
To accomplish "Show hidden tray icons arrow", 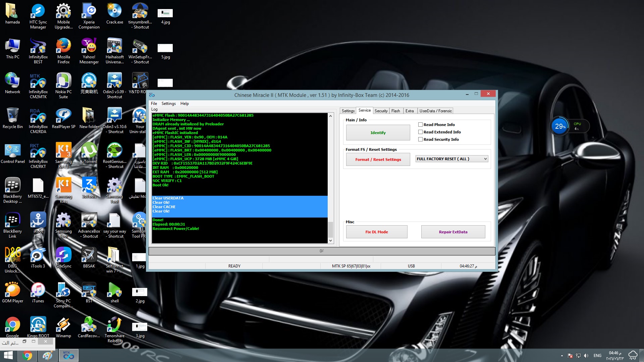I will pyautogui.click(x=562, y=356).
